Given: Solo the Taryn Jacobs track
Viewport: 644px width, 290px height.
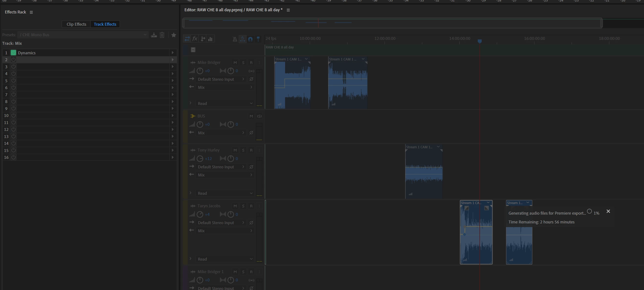Looking at the screenshot, I should click(243, 206).
